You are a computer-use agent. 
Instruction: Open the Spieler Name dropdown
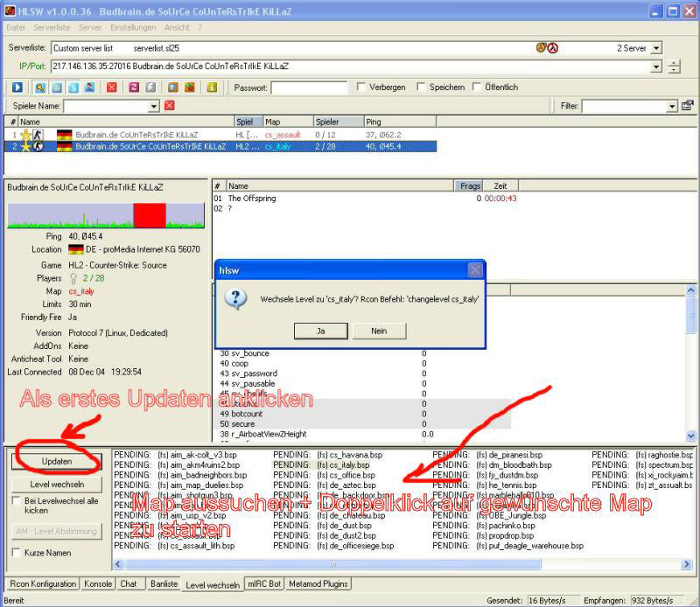155,106
